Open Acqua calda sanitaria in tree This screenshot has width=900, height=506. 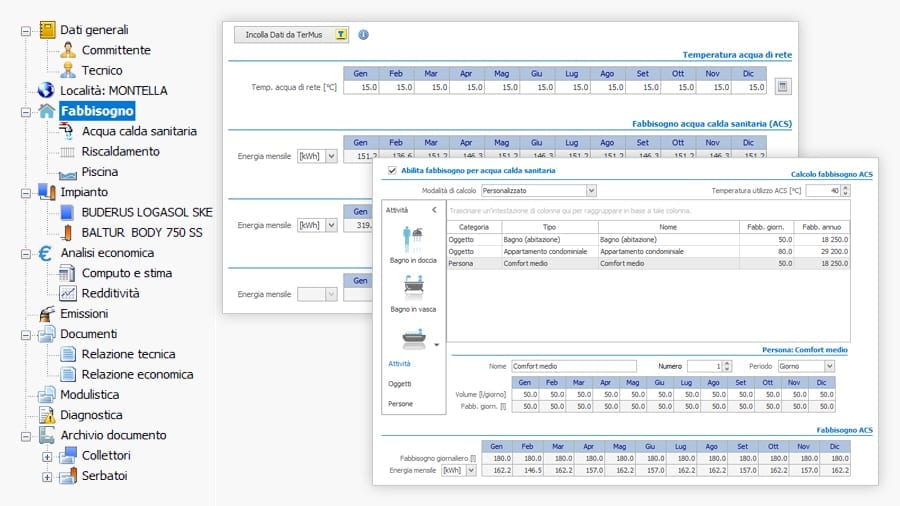(x=139, y=131)
